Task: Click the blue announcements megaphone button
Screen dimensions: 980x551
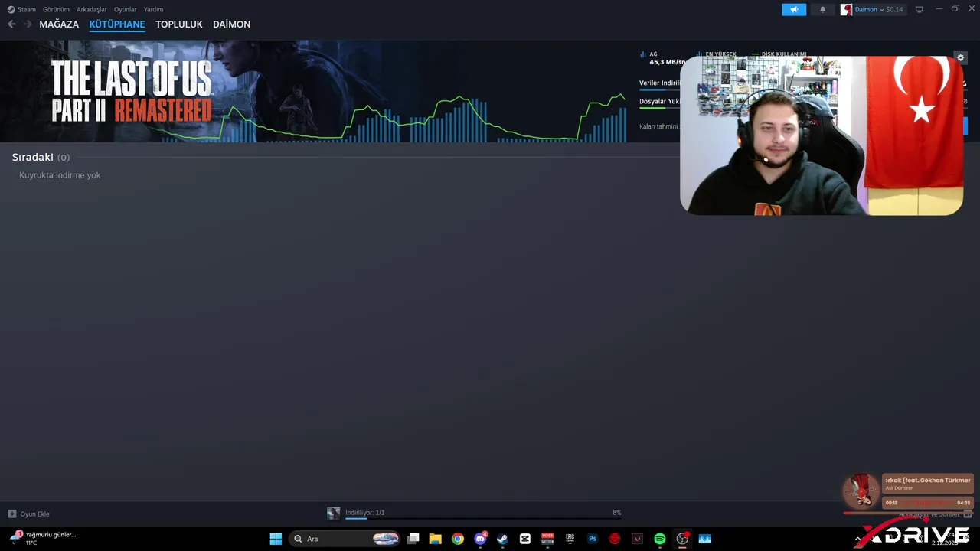Action: [x=794, y=9]
